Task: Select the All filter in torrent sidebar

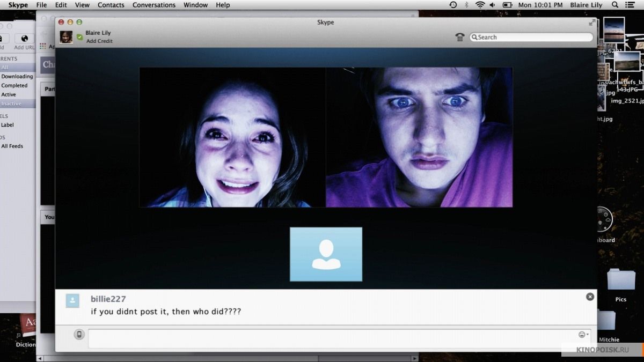Action: 17,68
